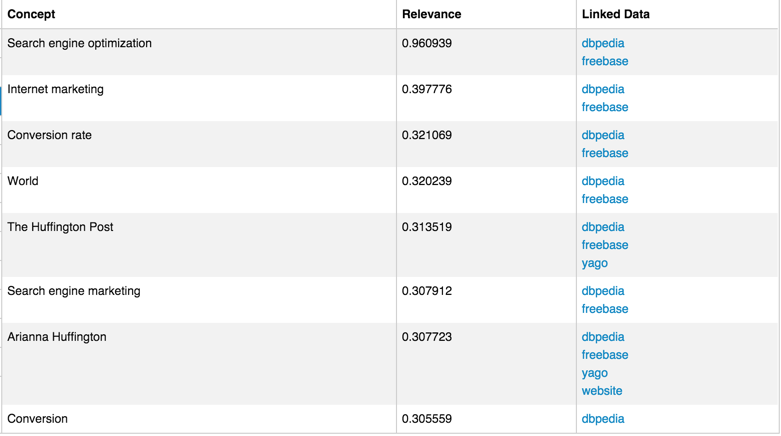The height and width of the screenshot is (436, 781).
Task: Open The Huffington Post dbpedia link
Action: point(602,227)
